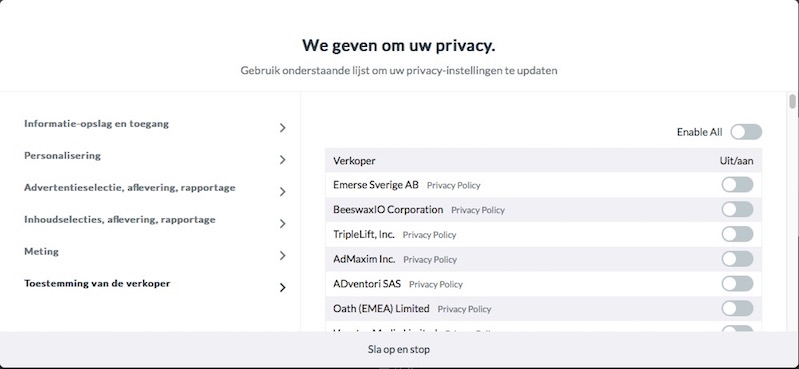This screenshot has height=369, width=799.
Task: Click the Toestemming van de verkoper chevron
Action: pos(283,287)
